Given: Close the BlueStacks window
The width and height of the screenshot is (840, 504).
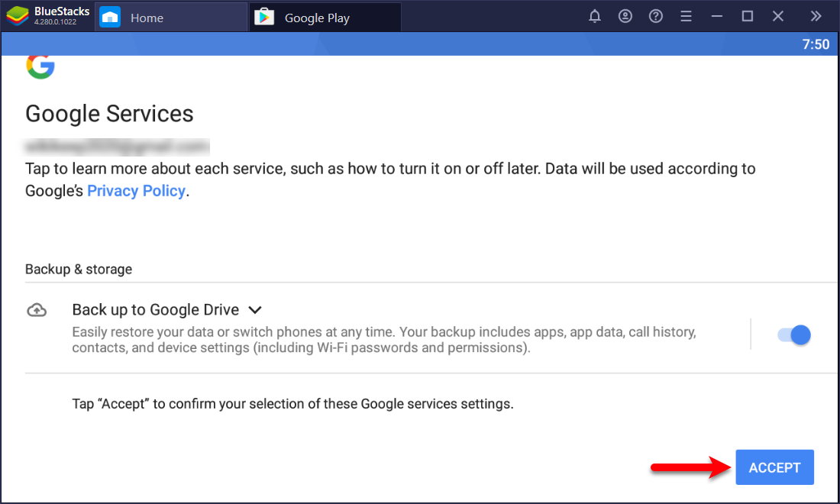Looking at the screenshot, I should (778, 16).
